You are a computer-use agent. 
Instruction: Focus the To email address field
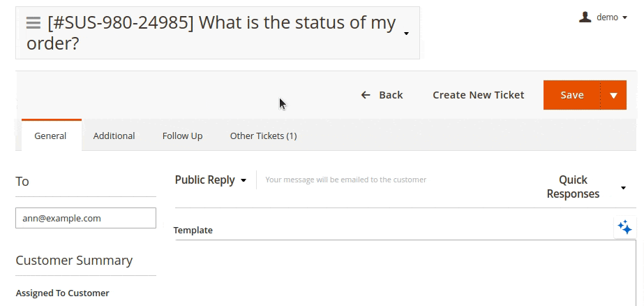click(85, 218)
